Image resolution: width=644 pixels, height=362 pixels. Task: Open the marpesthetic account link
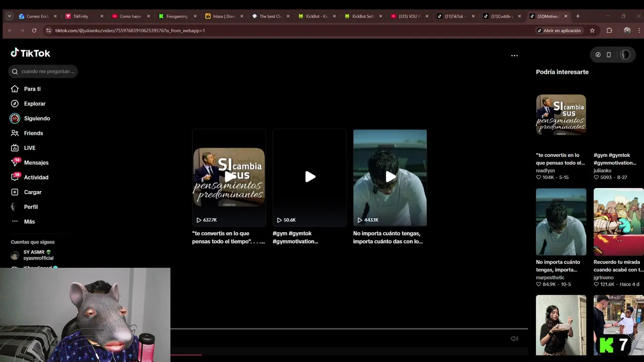tap(550, 278)
